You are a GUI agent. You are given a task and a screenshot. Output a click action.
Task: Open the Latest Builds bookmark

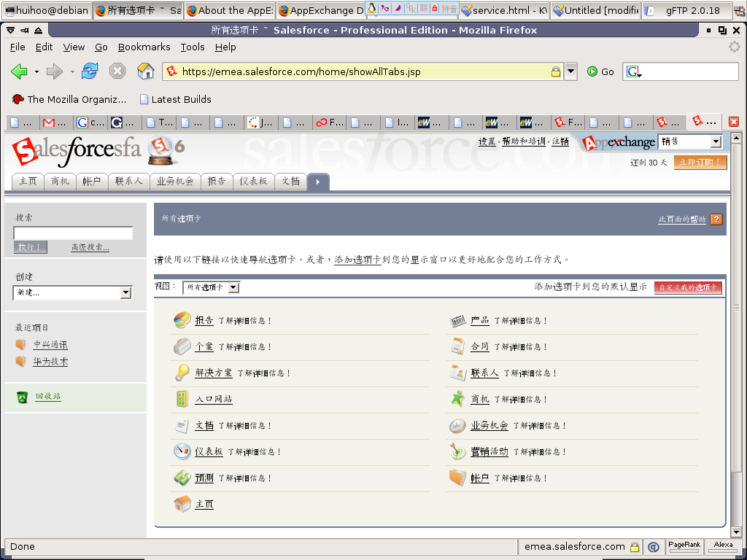click(x=175, y=99)
